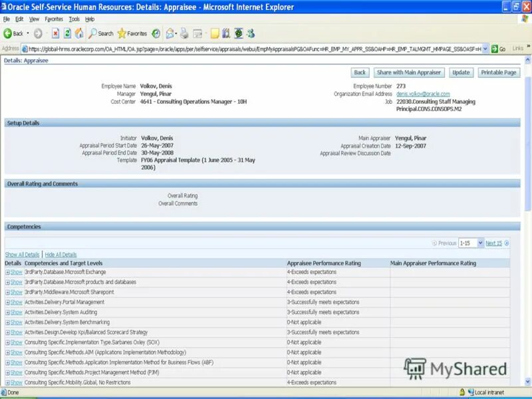The image size is (532, 399).
Task: Click the Setup Details section header
Action: pyautogui.click(x=262, y=123)
